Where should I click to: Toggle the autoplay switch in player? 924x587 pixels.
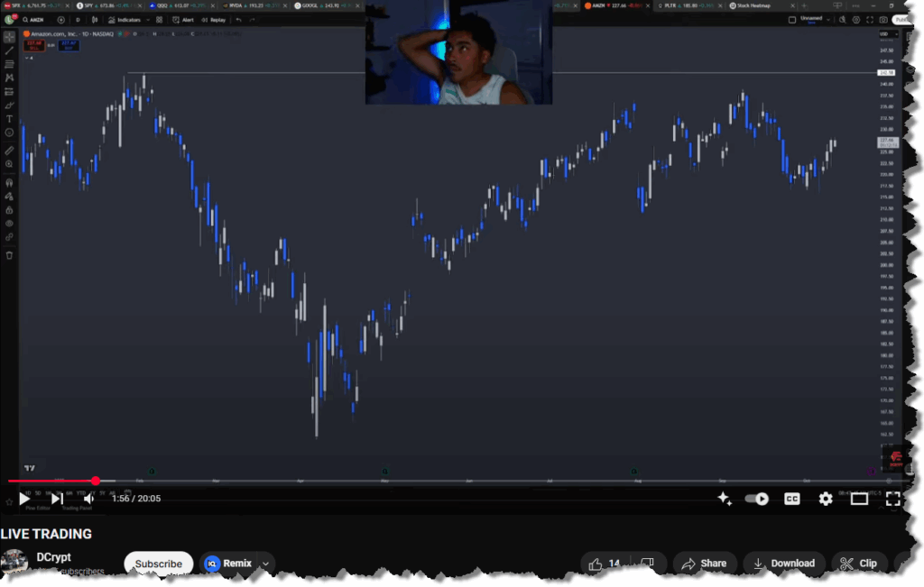tap(756, 499)
